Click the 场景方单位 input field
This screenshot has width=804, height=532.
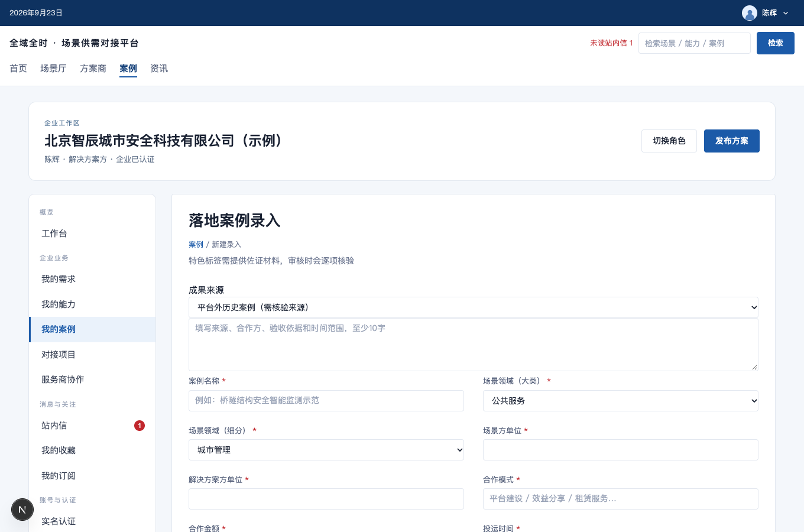pos(621,450)
